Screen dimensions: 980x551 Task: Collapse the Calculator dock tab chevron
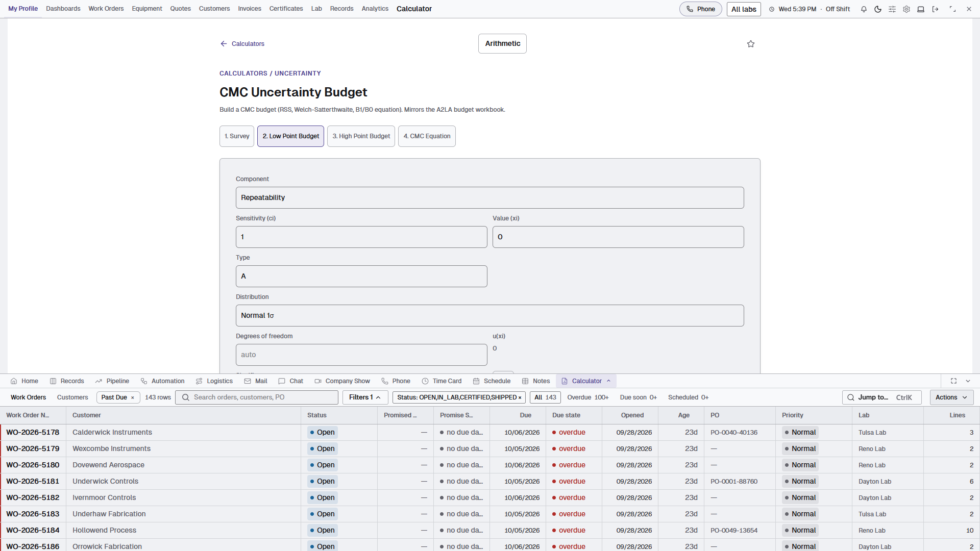[x=609, y=381]
